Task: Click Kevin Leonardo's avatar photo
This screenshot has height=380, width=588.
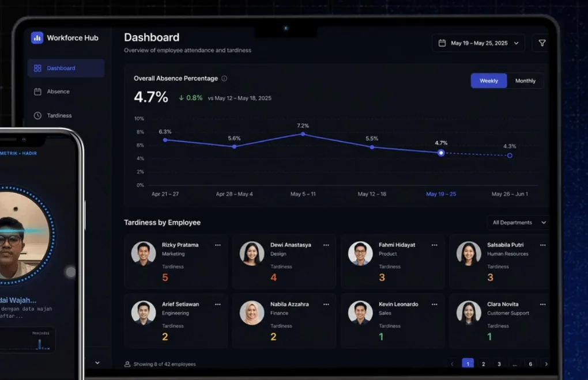Action: 360,313
